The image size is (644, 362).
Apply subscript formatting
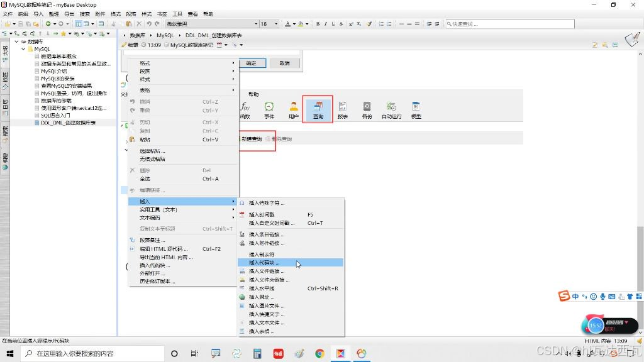coord(358,24)
